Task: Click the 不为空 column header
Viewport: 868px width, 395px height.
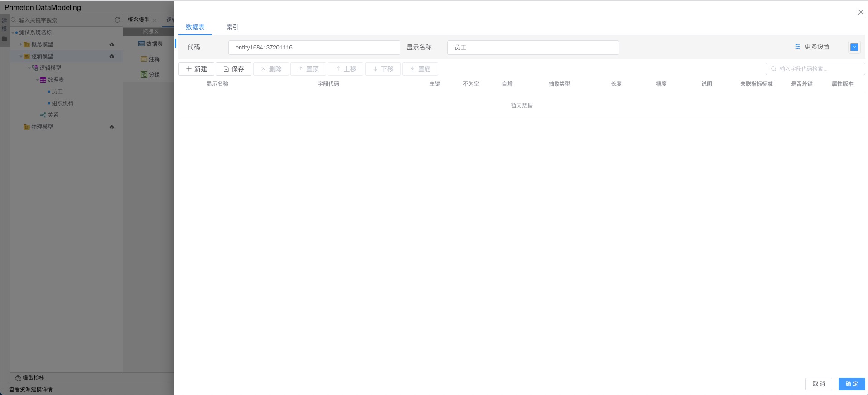Action: click(x=471, y=84)
